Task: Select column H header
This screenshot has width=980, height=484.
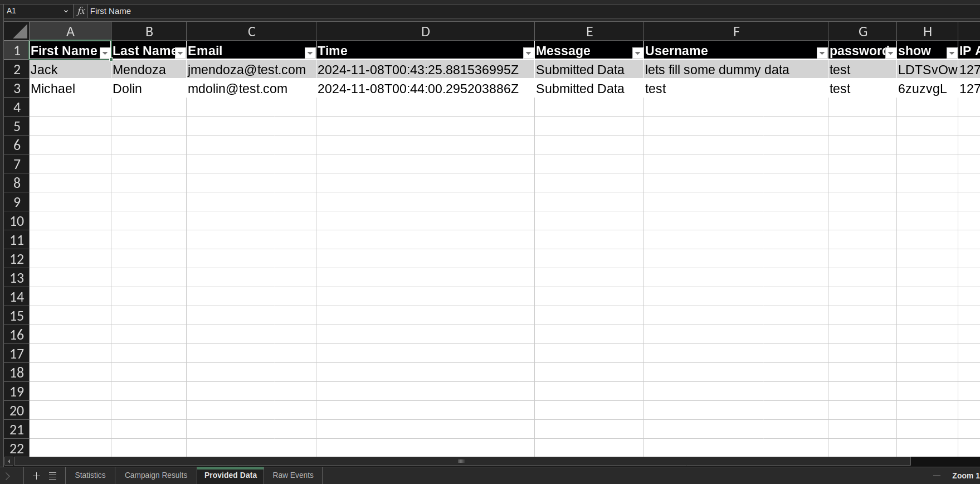Action: [x=927, y=31]
